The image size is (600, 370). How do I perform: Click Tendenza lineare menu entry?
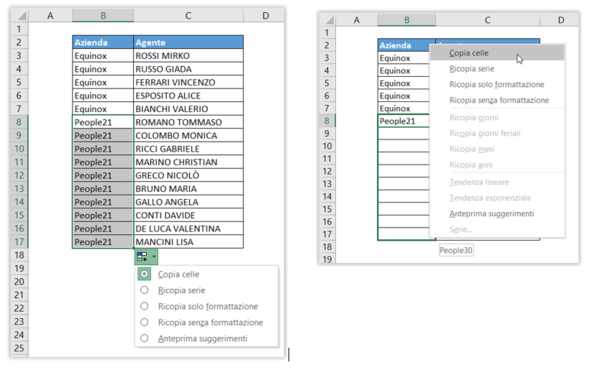(x=497, y=182)
